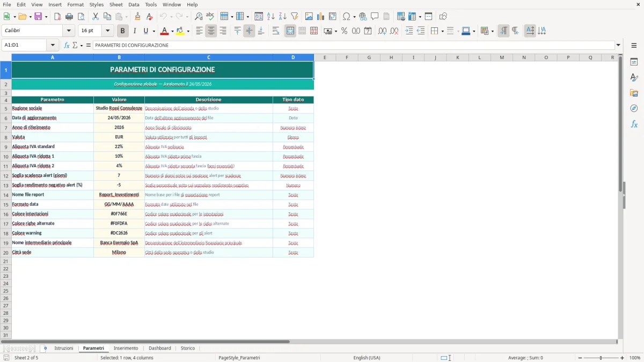Insert a hyperlink
Screen dimensions: 644x362
(x=363, y=17)
